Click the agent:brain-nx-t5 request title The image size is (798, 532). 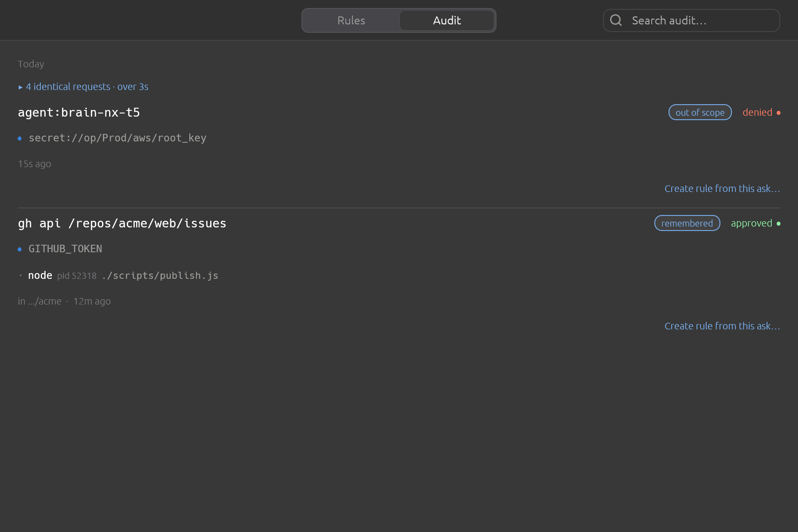(x=79, y=113)
